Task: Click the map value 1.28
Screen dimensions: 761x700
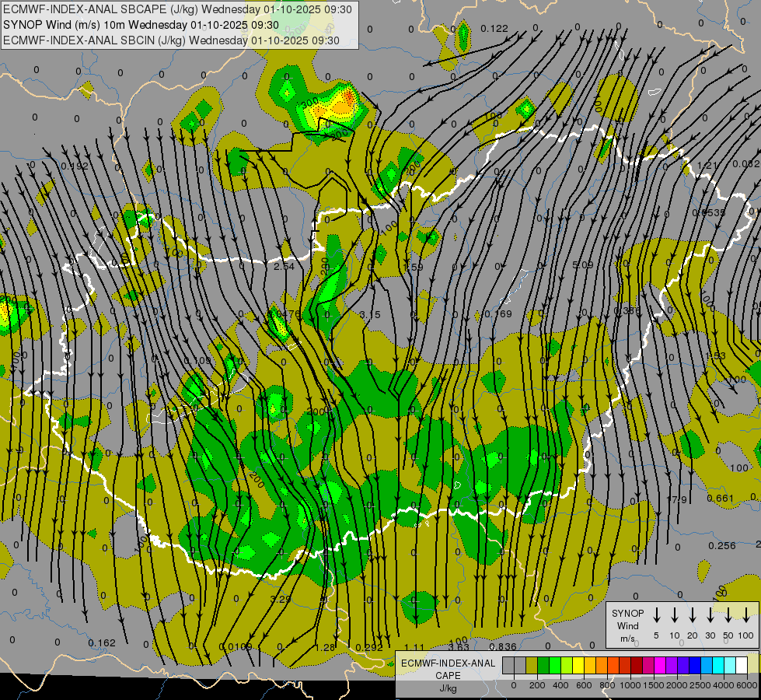Action: pyautogui.click(x=325, y=647)
